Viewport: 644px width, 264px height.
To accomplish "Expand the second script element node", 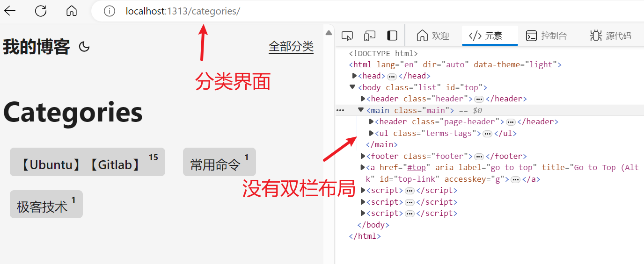I will [x=363, y=202].
